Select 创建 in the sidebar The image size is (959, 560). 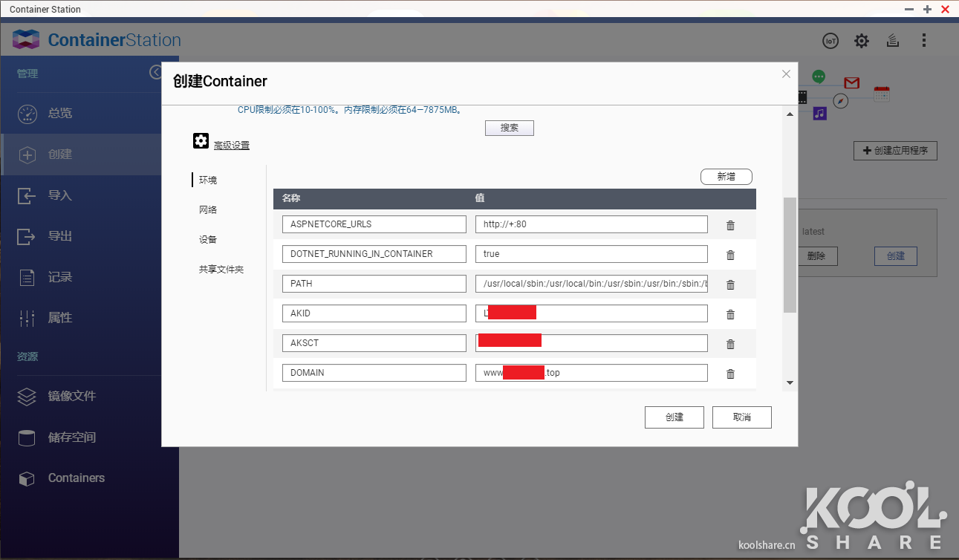pyautogui.click(x=81, y=154)
